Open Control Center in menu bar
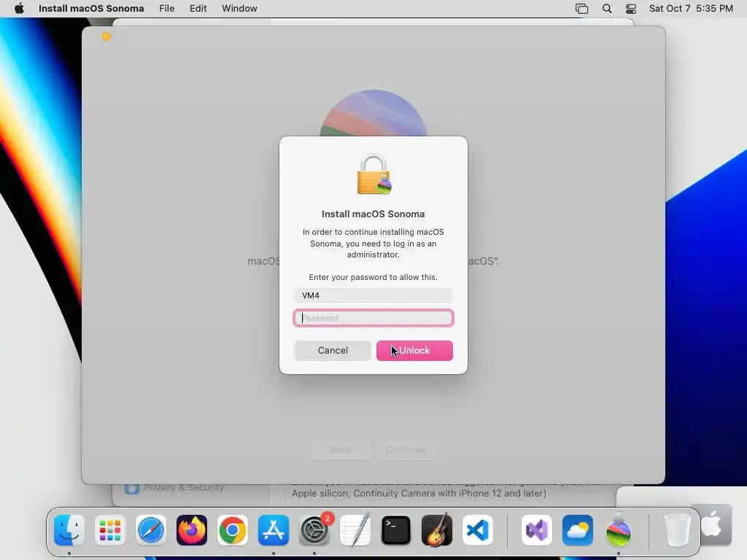747x560 pixels. [x=631, y=9]
